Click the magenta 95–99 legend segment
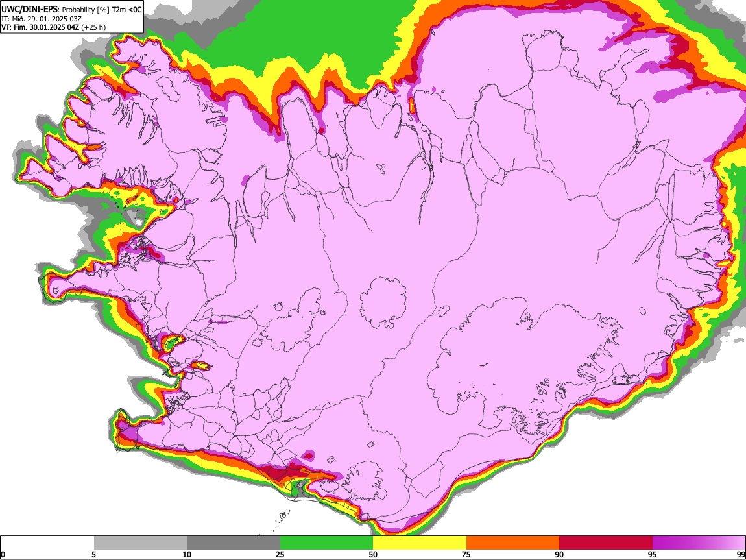 click(x=699, y=543)
